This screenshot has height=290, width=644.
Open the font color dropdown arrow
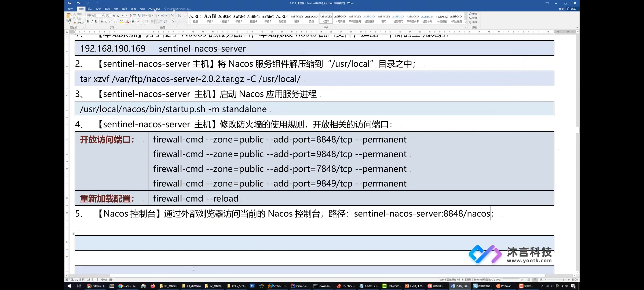click(x=130, y=21)
